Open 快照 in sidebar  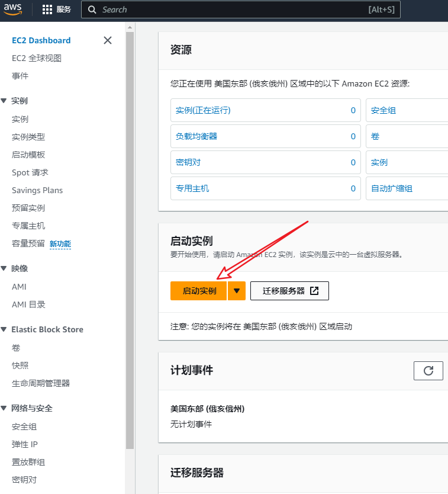[x=20, y=365]
